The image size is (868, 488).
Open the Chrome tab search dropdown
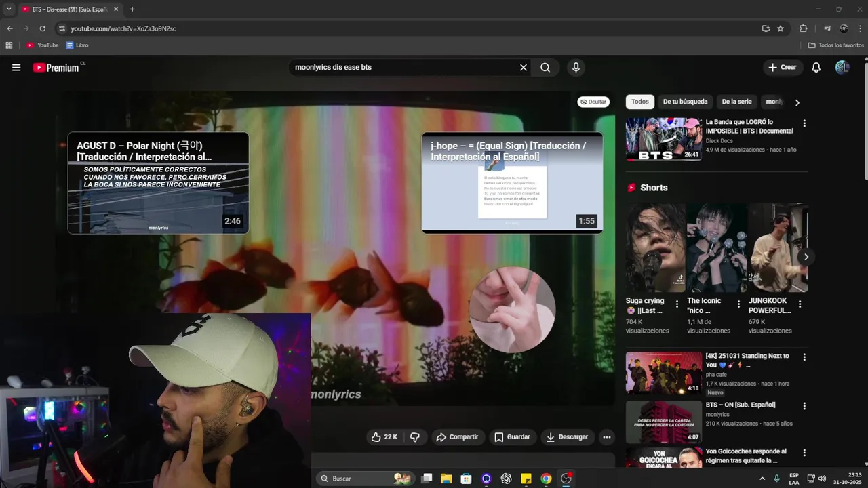[8, 9]
